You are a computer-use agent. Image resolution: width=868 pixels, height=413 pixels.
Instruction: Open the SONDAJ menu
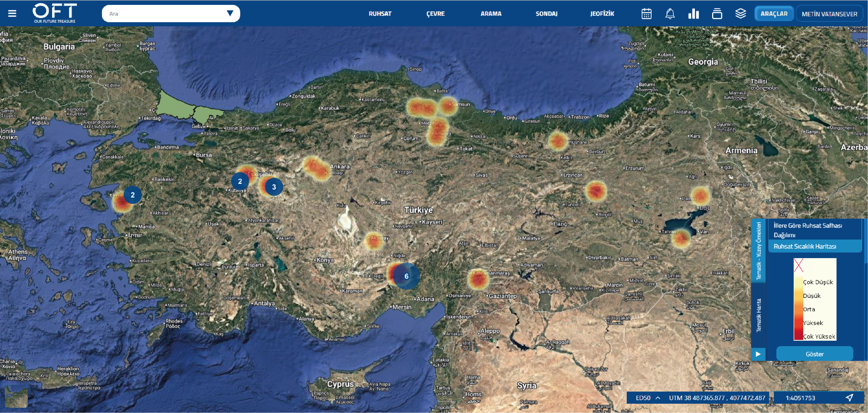[x=546, y=14]
